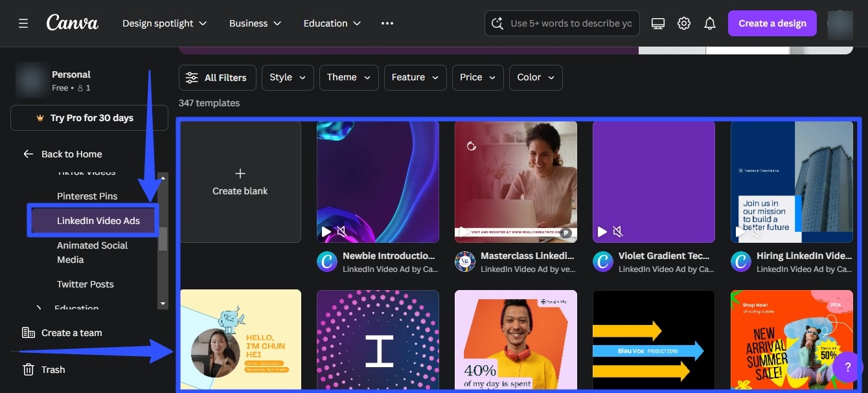Expand the Education section in sidebar
This screenshot has height=393, width=868.
coord(39,308)
